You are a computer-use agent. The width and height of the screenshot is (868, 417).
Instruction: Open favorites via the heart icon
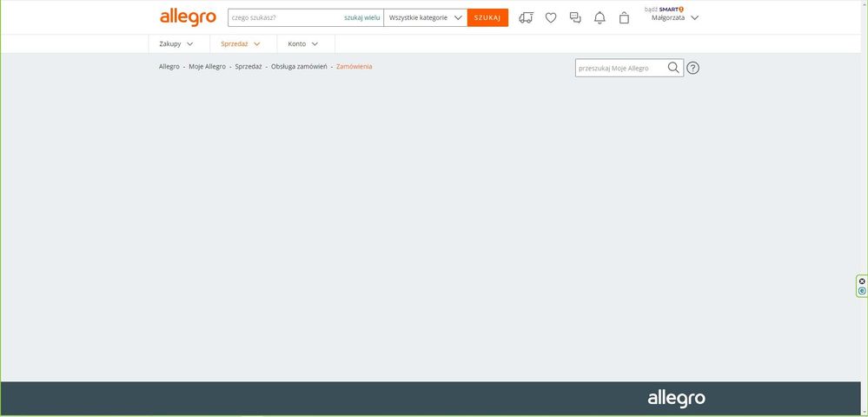(x=551, y=17)
